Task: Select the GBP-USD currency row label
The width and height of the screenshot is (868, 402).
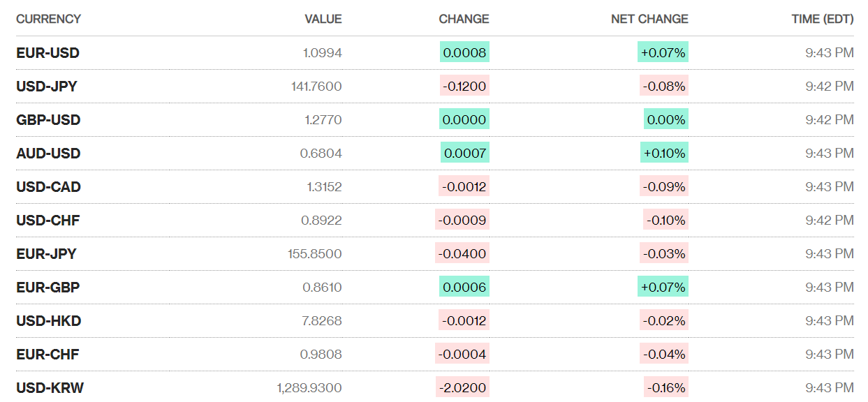Action: pyautogui.click(x=48, y=120)
